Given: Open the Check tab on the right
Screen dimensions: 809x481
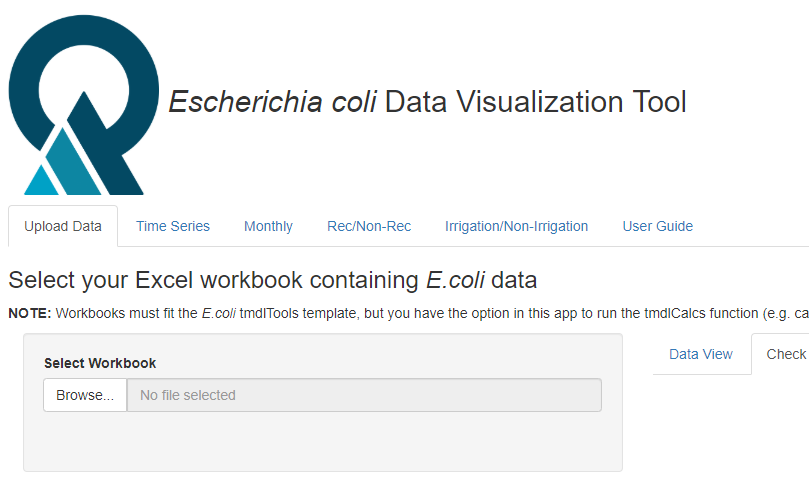Looking at the screenshot, I should click(x=785, y=354).
